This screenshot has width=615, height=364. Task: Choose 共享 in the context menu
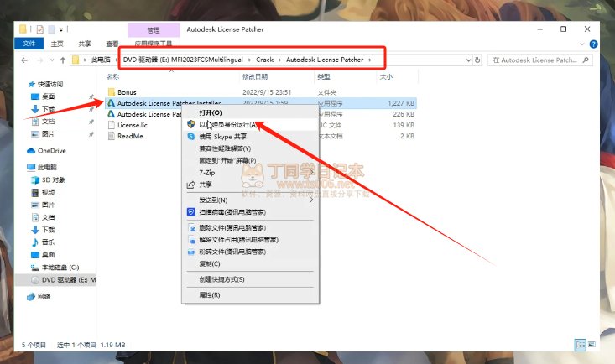pos(250,185)
